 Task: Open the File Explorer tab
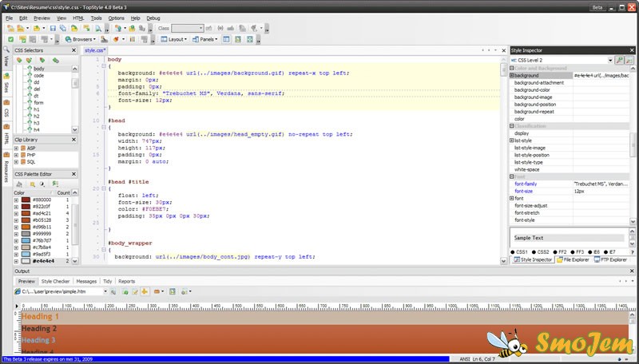pos(573,259)
